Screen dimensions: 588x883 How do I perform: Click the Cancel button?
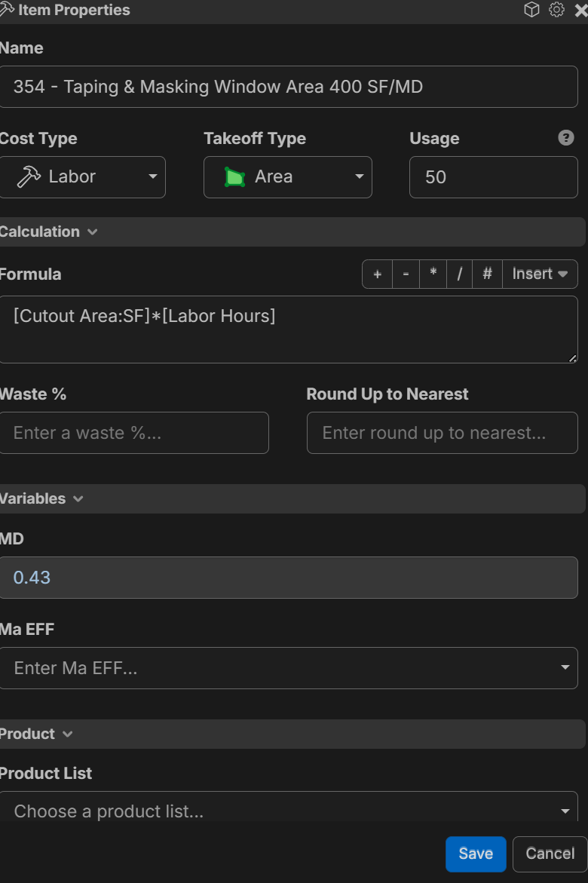click(550, 854)
